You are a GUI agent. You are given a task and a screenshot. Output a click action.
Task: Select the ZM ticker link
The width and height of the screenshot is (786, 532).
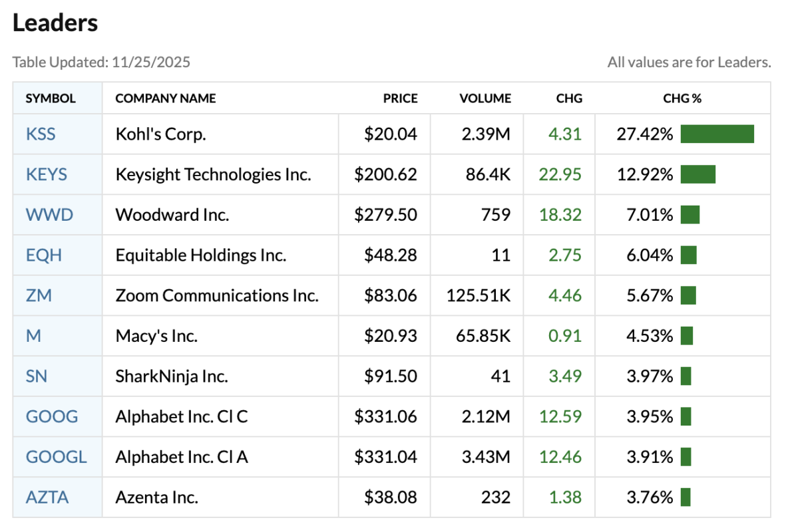pos(39,295)
